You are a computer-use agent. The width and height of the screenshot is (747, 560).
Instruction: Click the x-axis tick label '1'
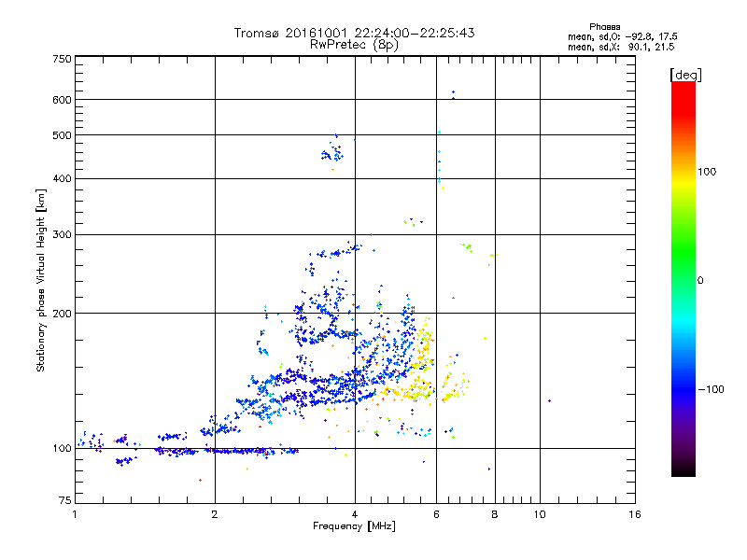[75, 514]
